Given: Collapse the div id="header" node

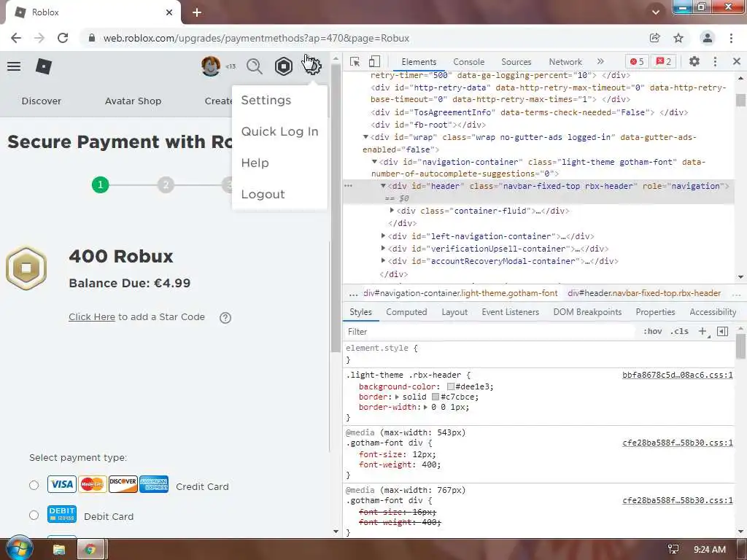Looking at the screenshot, I should (x=383, y=186).
